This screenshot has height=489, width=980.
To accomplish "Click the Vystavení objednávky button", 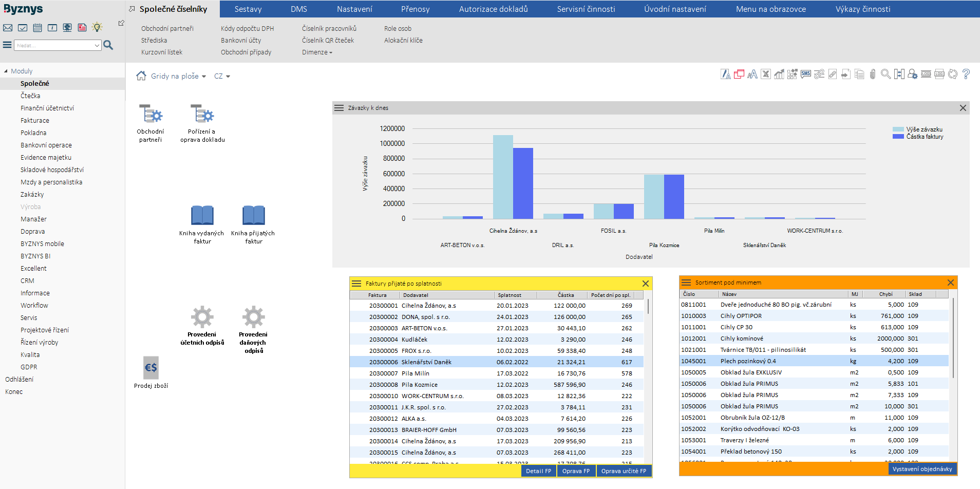I will (x=922, y=469).
